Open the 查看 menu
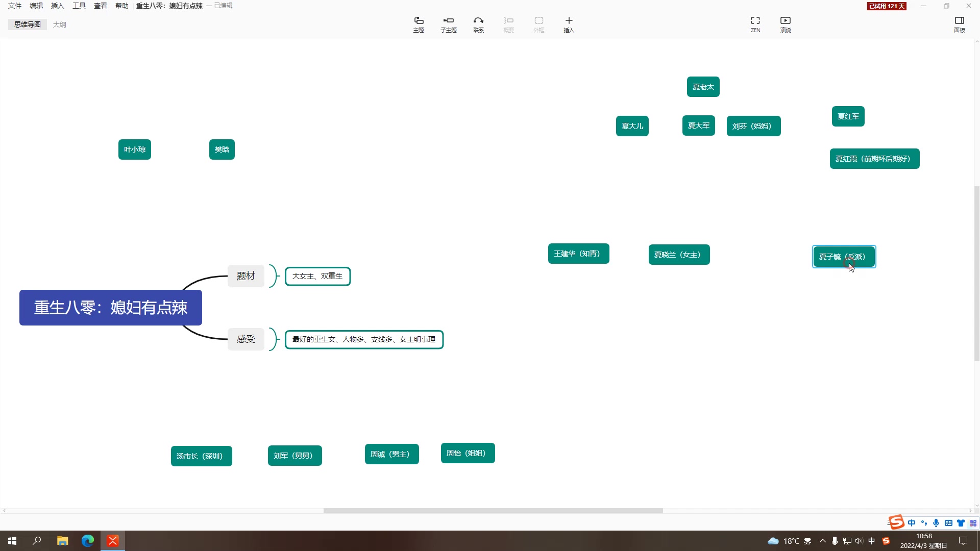 pos(101,6)
